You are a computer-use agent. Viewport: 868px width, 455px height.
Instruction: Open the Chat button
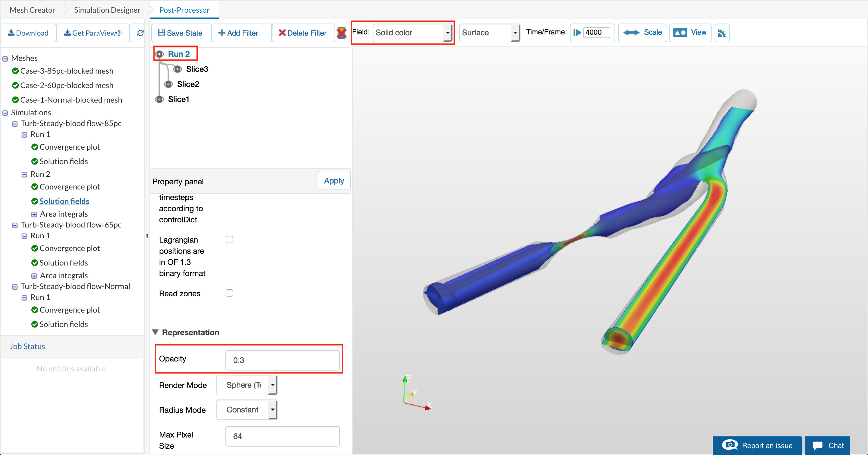pyautogui.click(x=827, y=445)
